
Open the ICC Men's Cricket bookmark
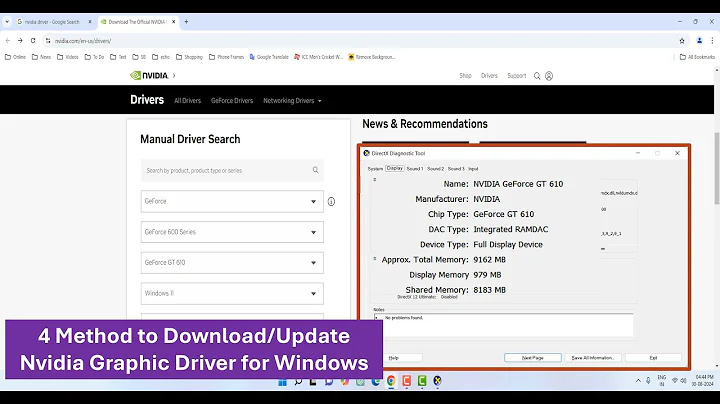318,57
